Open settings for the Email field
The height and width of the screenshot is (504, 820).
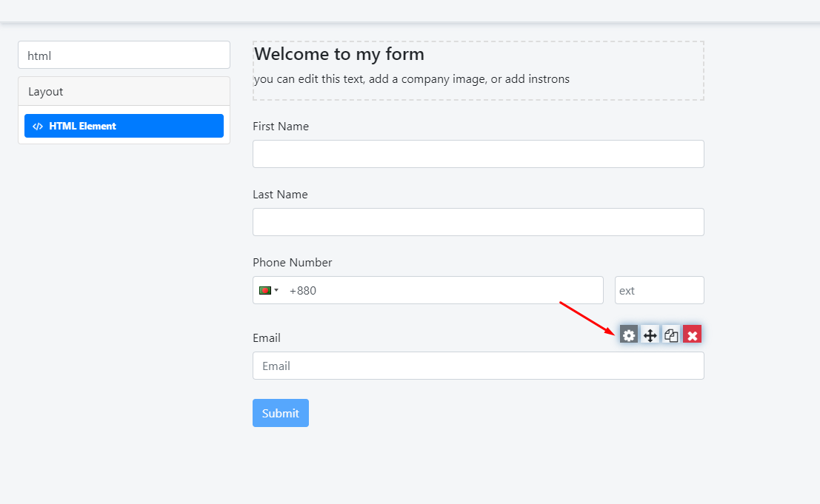tap(629, 335)
